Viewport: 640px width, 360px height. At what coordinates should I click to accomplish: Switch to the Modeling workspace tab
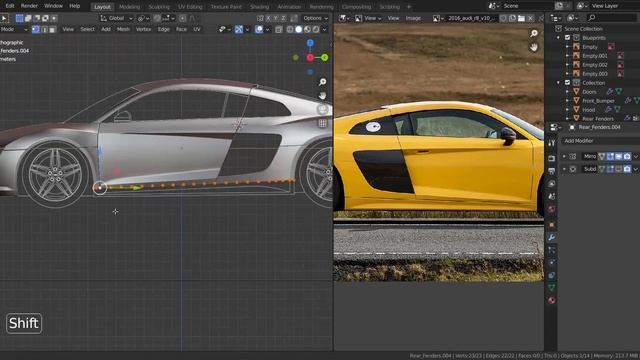coord(129,7)
